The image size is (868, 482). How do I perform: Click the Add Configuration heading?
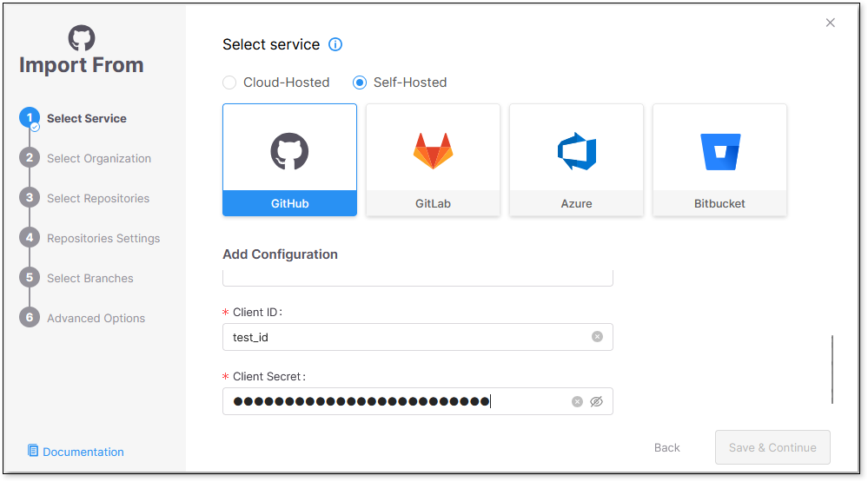tap(280, 254)
